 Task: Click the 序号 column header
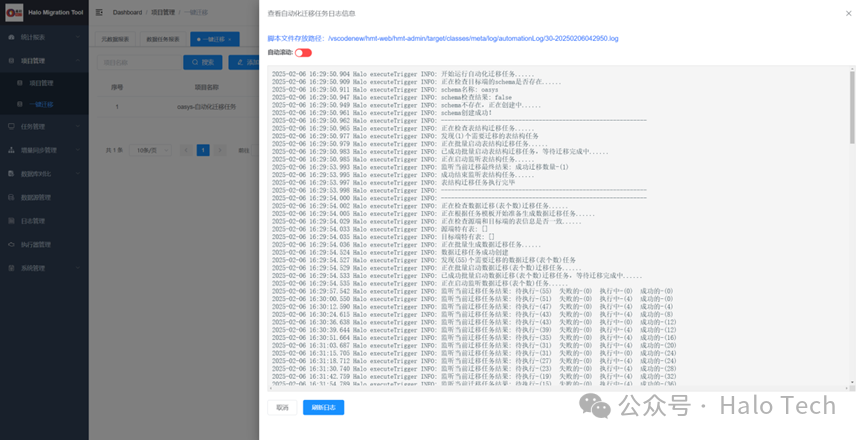click(x=117, y=87)
